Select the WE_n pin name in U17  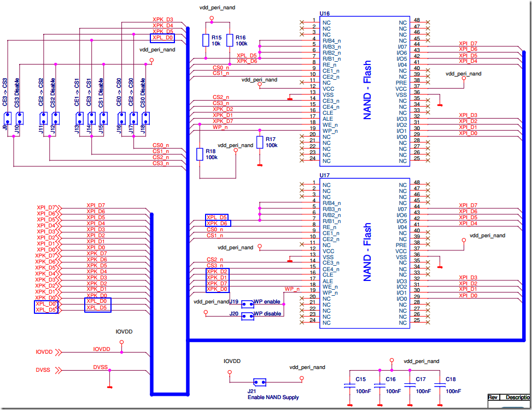pyautogui.click(x=330, y=287)
